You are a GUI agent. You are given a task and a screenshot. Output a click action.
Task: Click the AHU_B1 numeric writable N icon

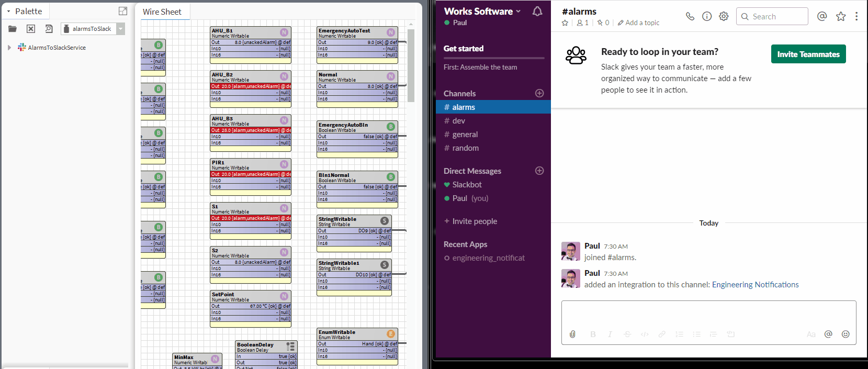tap(284, 32)
